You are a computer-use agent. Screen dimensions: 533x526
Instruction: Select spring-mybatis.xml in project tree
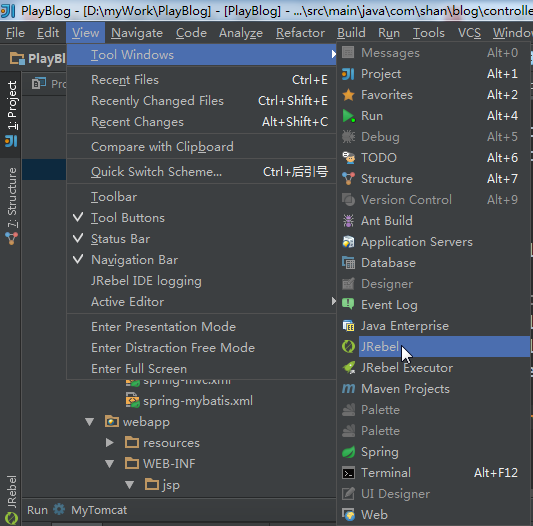point(198,401)
